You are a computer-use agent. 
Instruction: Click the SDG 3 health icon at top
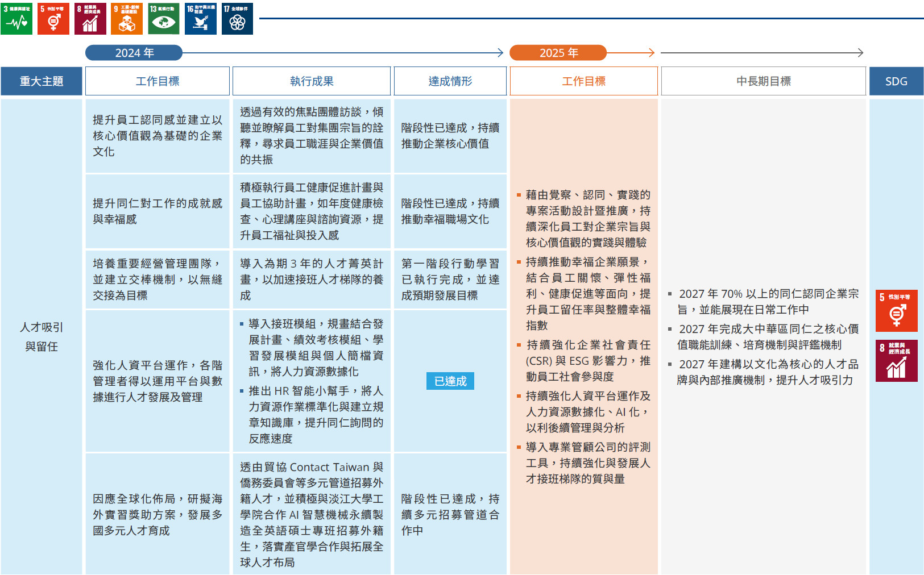pyautogui.click(x=16, y=19)
